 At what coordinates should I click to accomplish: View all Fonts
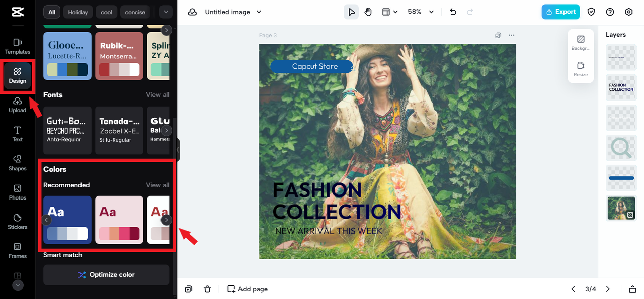point(157,94)
